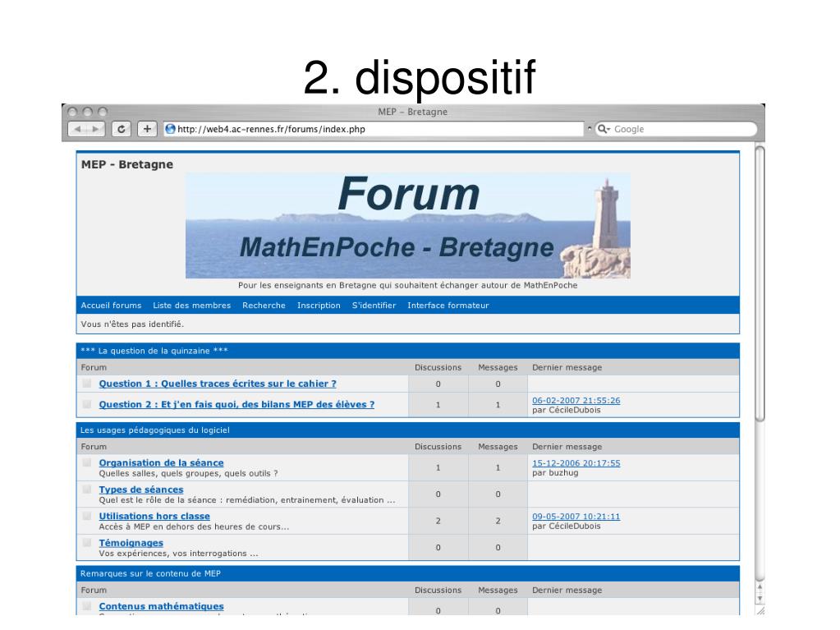
Task: Click the browser Back arrow button
Action: coord(78,129)
